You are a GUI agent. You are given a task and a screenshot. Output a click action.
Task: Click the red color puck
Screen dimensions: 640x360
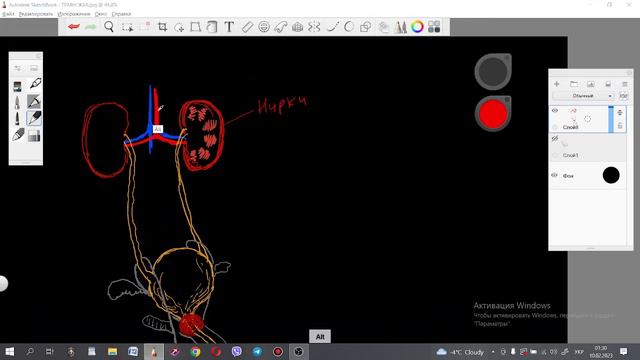pyautogui.click(x=493, y=114)
